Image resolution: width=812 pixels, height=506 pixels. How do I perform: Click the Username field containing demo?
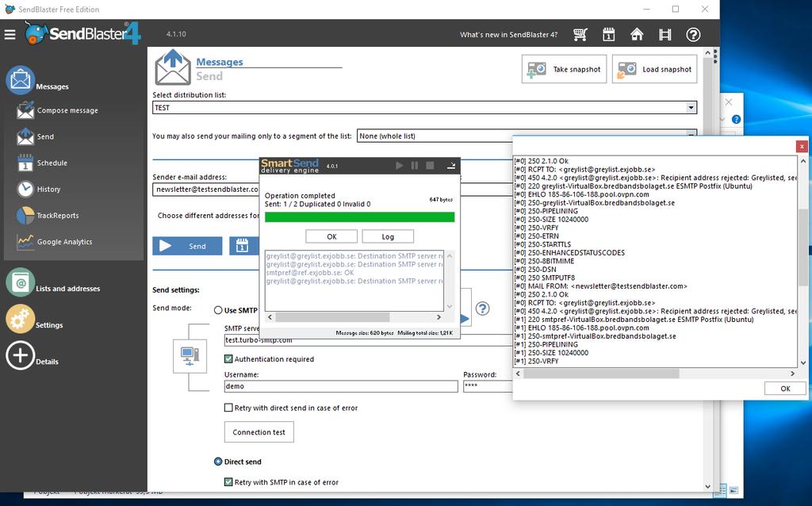(341, 386)
